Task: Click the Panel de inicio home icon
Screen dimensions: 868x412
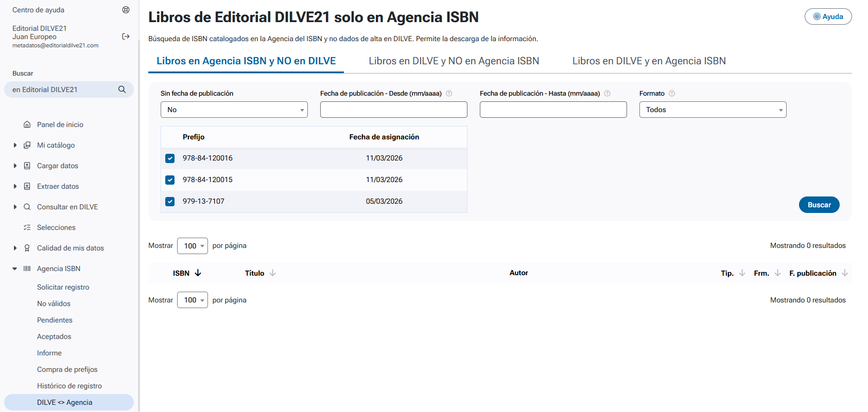Action: pyautogui.click(x=27, y=124)
